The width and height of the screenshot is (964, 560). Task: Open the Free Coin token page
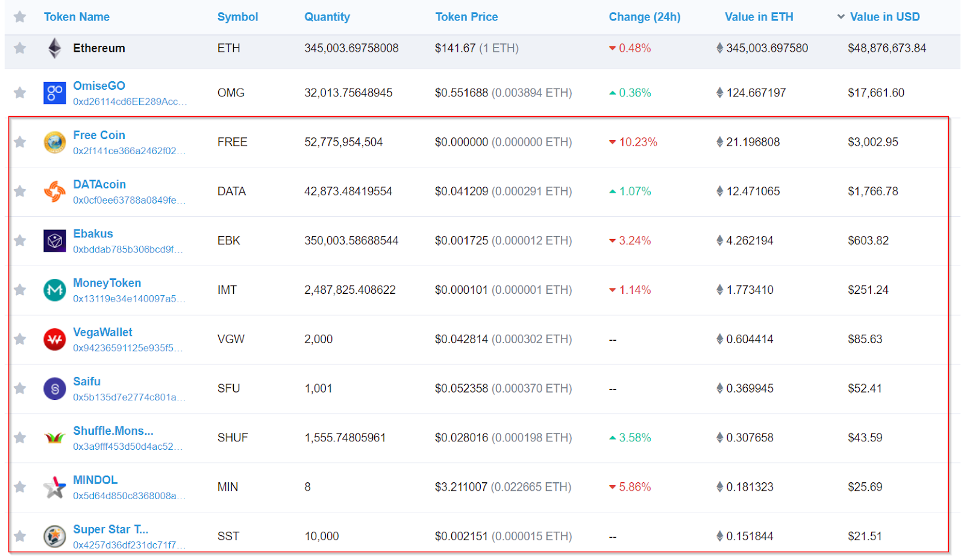pyautogui.click(x=99, y=135)
